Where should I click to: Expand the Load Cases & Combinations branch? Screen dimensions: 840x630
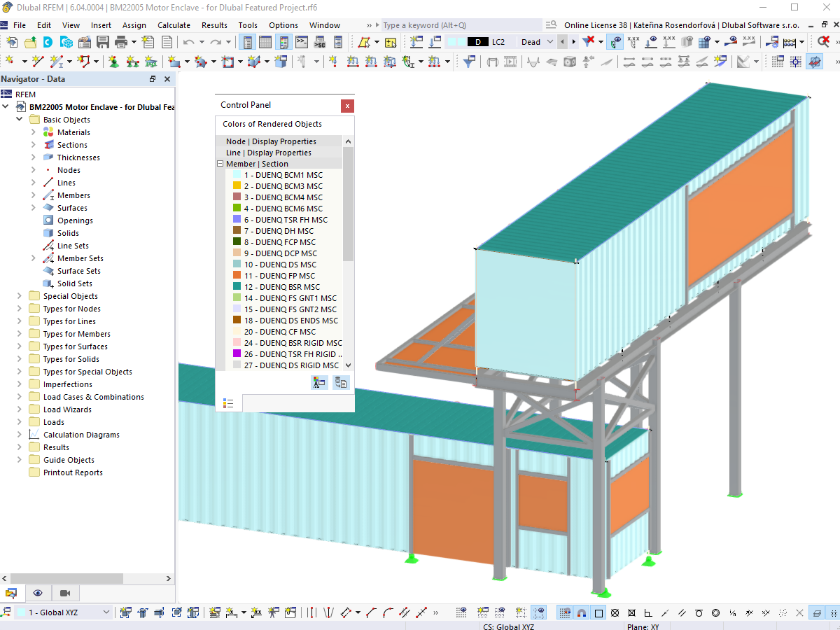[x=20, y=396]
